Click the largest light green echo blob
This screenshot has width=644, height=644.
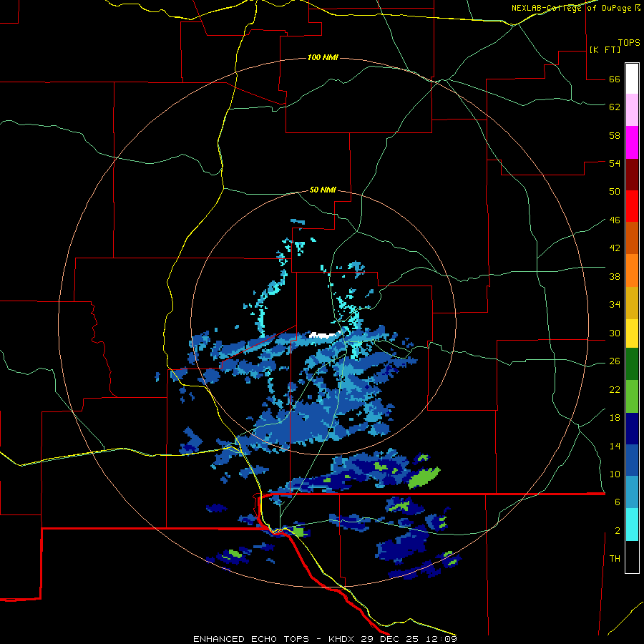(424, 478)
